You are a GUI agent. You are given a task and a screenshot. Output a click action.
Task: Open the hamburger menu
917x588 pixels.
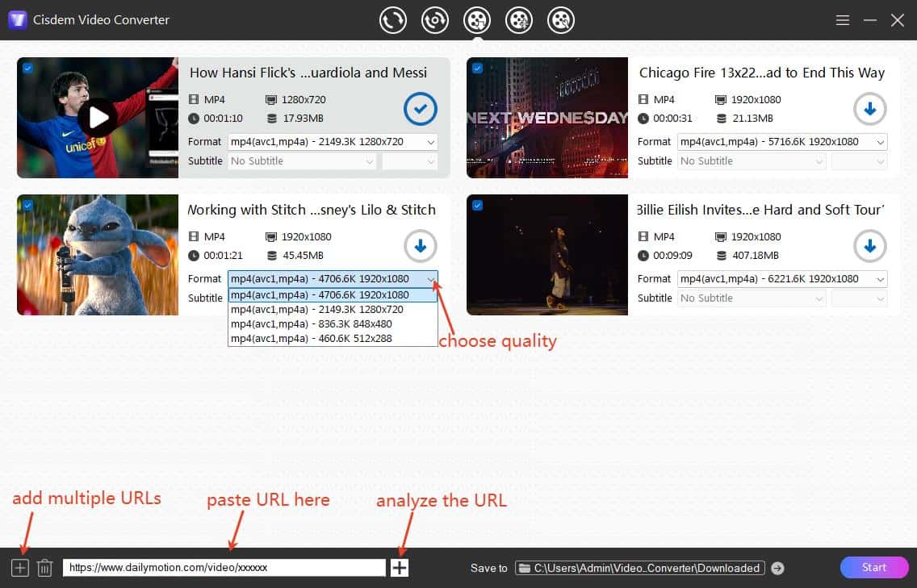(x=842, y=20)
